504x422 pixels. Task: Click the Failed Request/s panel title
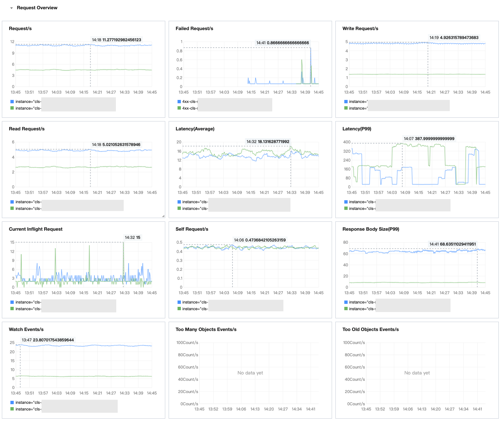[x=194, y=29]
